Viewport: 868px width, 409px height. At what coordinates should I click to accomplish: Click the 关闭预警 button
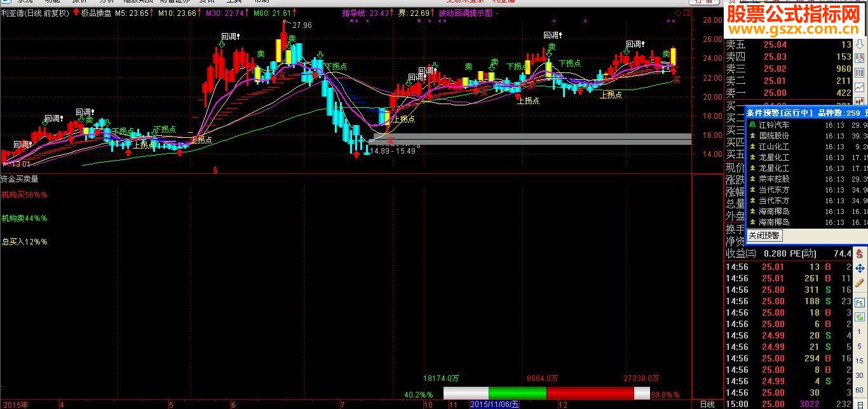tap(764, 236)
